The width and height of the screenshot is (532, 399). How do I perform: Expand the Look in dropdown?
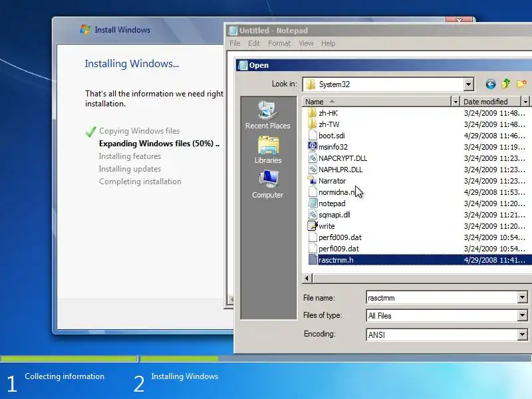(x=468, y=84)
